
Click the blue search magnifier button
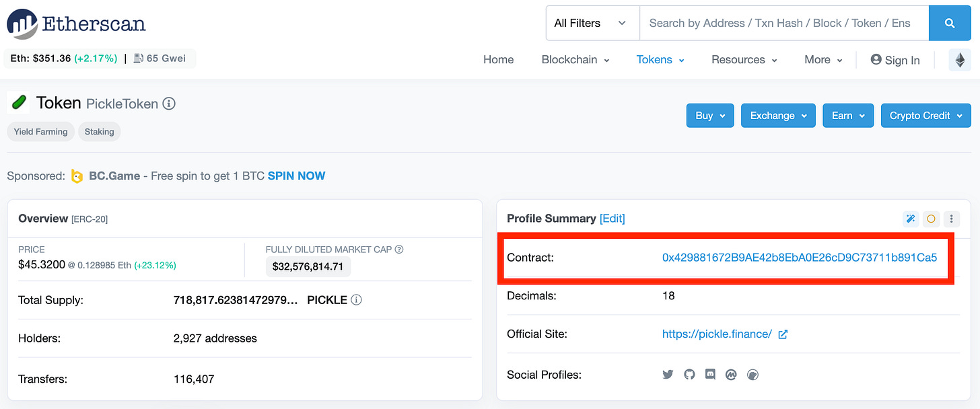tap(950, 24)
